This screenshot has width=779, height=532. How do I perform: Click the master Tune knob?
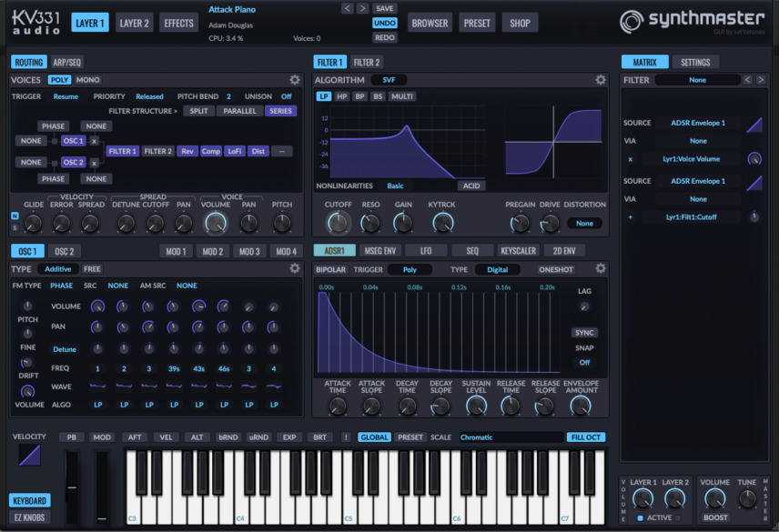(x=747, y=498)
